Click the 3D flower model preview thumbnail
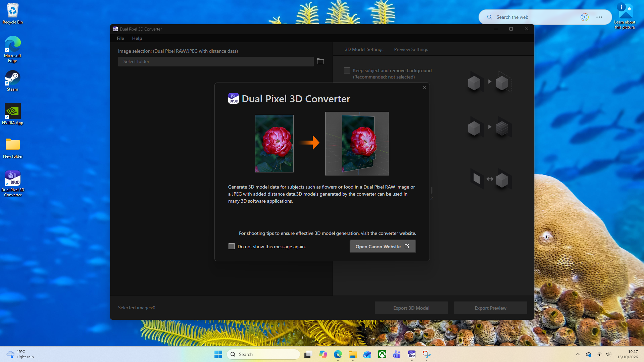The height and width of the screenshot is (362, 644). pos(357,144)
